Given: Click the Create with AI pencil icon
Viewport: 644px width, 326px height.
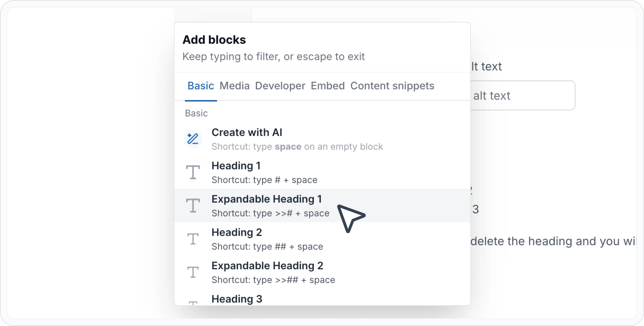Looking at the screenshot, I should coord(193,139).
